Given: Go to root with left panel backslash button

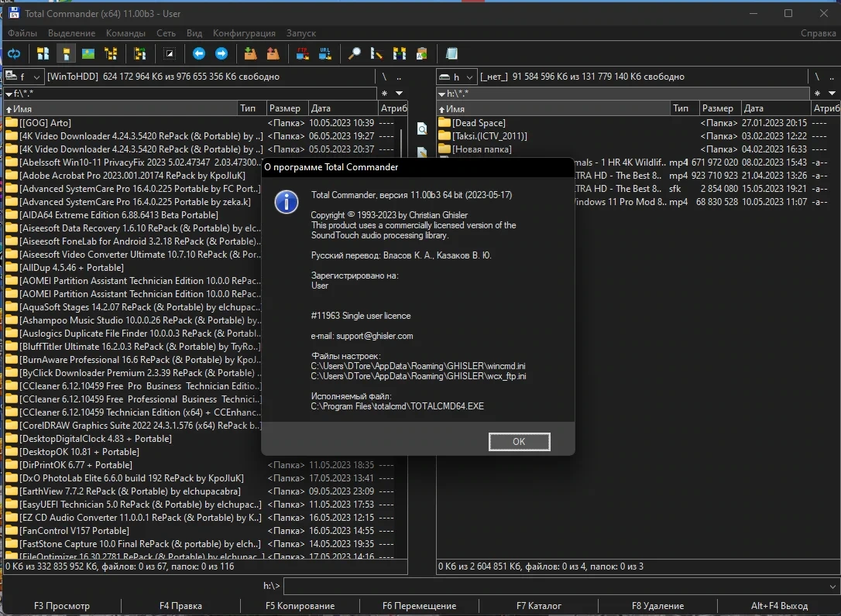Looking at the screenshot, I should pos(384,77).
